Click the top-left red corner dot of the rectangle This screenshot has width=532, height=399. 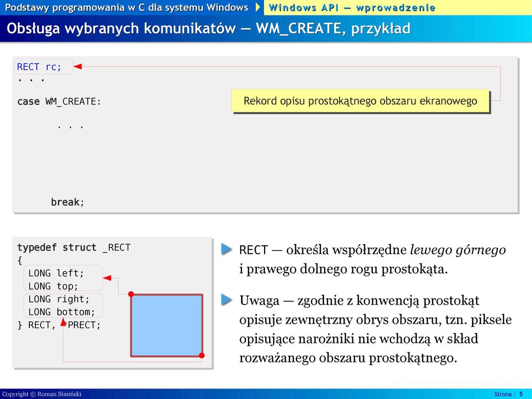131,294
